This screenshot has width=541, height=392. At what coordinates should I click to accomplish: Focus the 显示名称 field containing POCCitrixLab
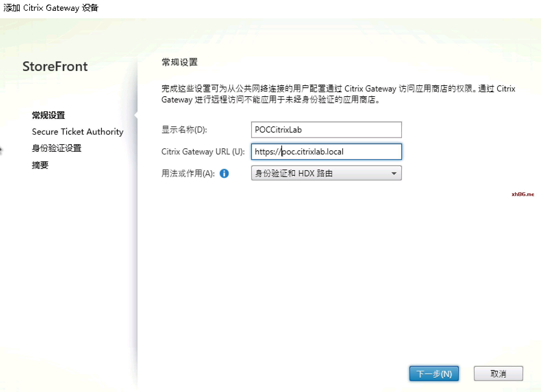pos(326,130)
